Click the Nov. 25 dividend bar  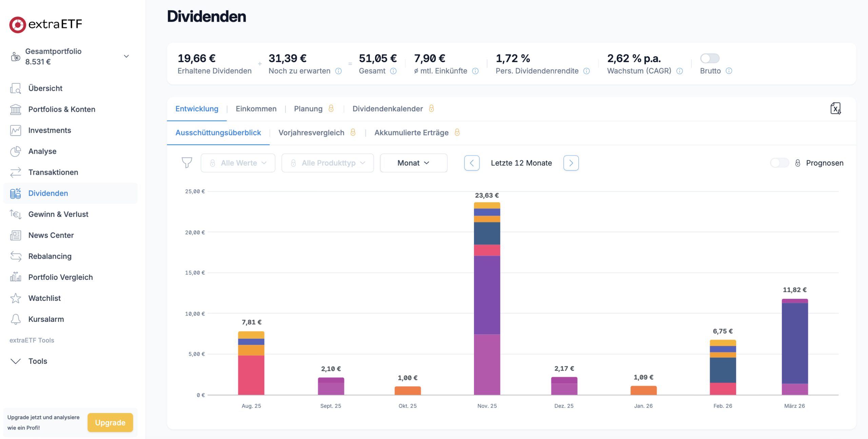click(x=487, y=298)
